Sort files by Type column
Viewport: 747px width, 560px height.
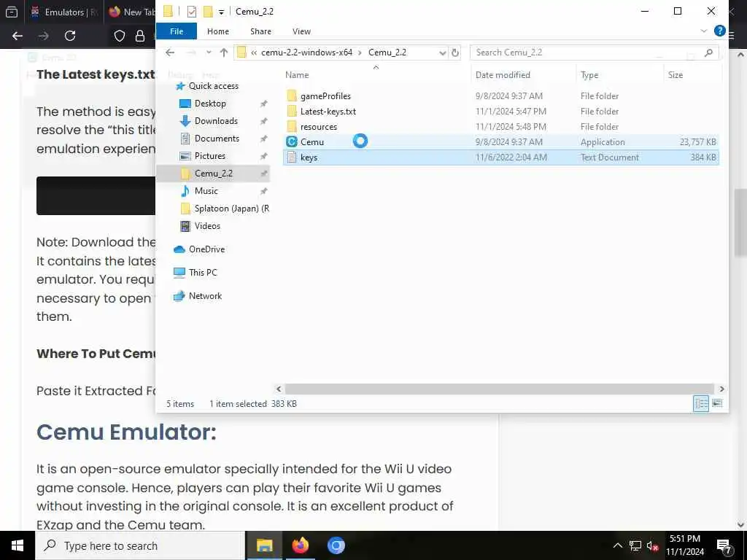(589, 75)
